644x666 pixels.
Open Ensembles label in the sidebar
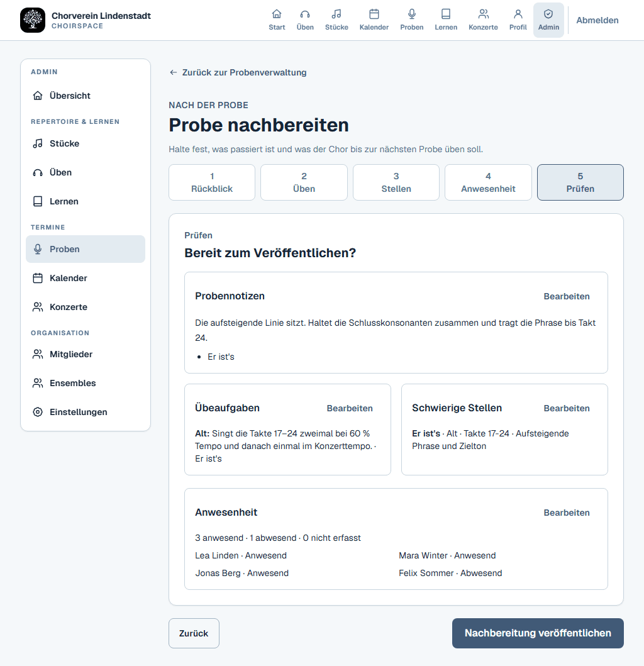tap(73, 383)
